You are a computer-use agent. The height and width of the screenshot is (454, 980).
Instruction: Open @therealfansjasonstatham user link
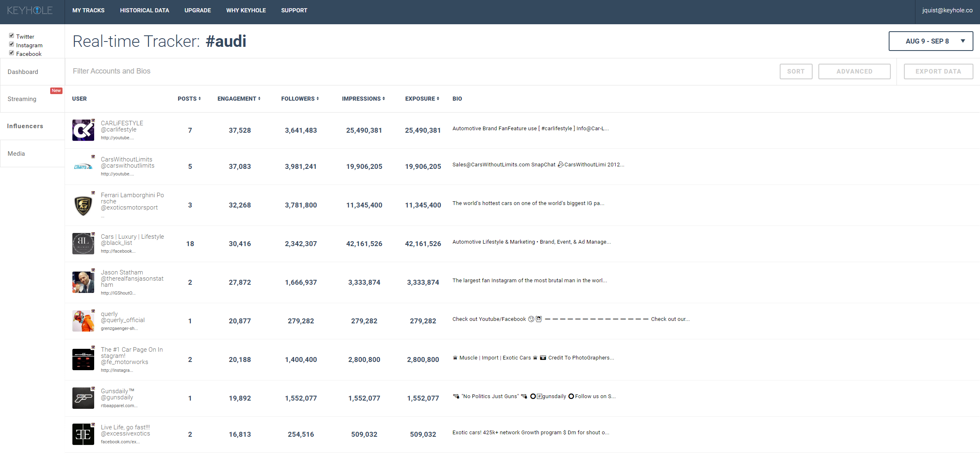(x=132, y=282)
